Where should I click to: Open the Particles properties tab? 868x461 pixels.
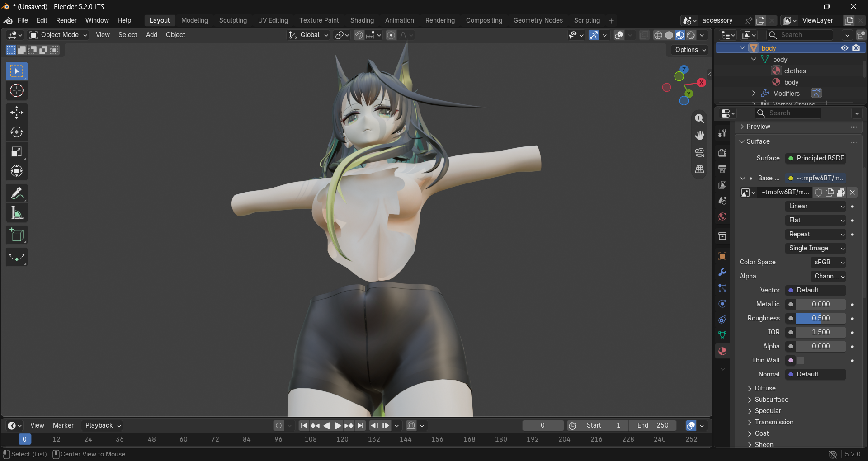tap(722, 288)
